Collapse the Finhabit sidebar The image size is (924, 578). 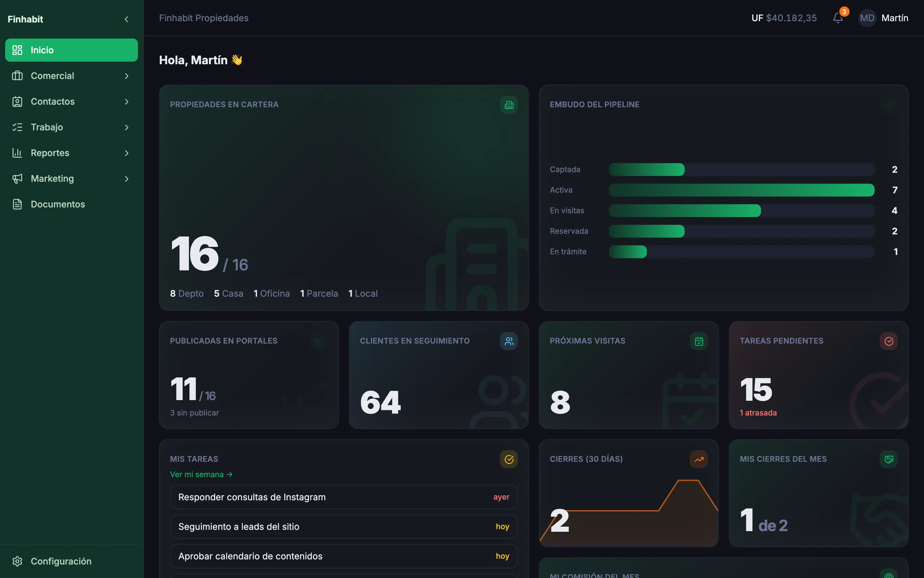click(x=126, y=19)
